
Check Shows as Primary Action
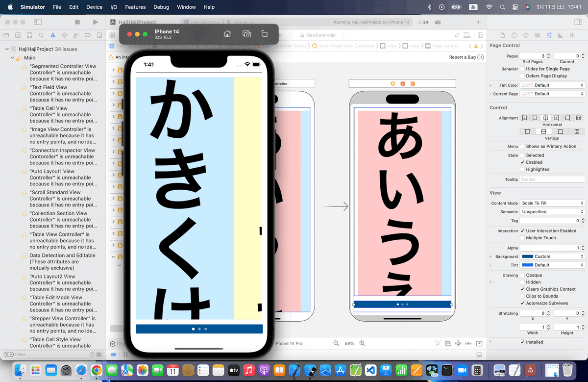pyautogui.click(x=522, y=147)
